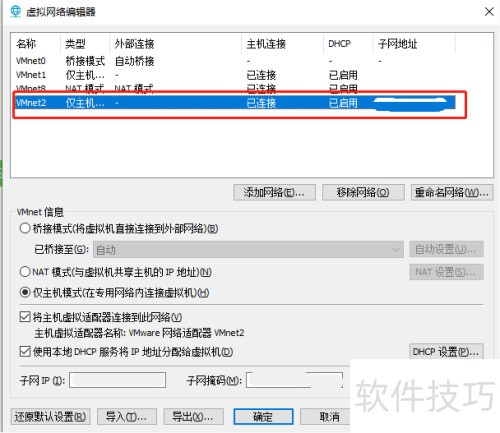Close the virtual network editor dialog
This screenshot has height=433, width=500.
click(489, 12)
